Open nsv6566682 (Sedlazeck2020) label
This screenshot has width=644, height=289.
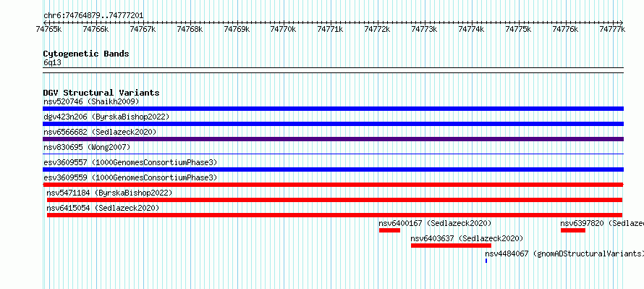[100, 132]
